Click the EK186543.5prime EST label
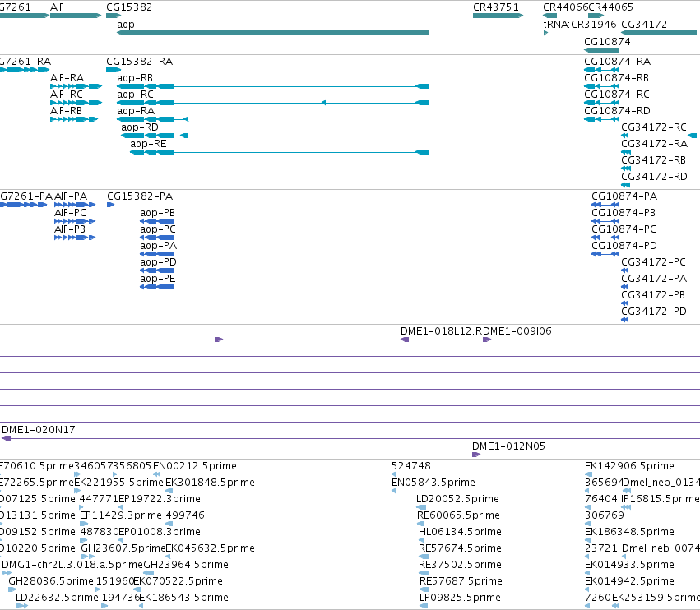Image resolution: width=700 pixels, height=610 pixels. 184,598
